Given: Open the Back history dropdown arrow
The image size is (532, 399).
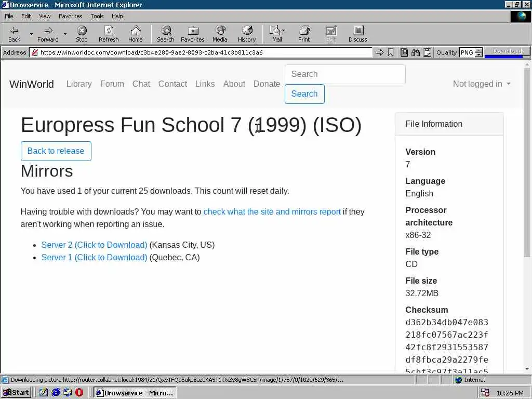Looking at the screenshot, I should coord(31,34).
